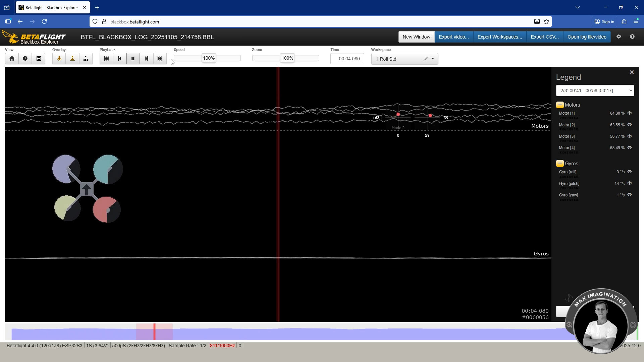Open the Blackbox Explorer settings gear

(619, 37)
